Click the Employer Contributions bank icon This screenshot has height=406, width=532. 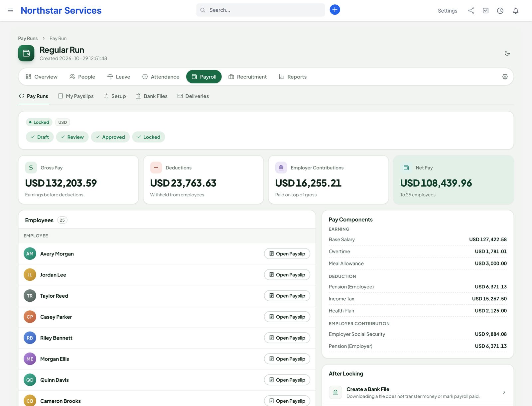point(281,168)
